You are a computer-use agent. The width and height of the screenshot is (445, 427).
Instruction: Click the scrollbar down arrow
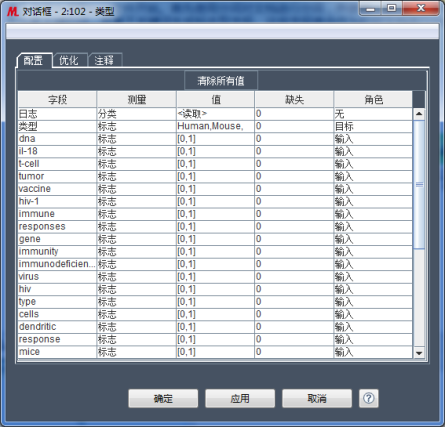pos(419,353)
